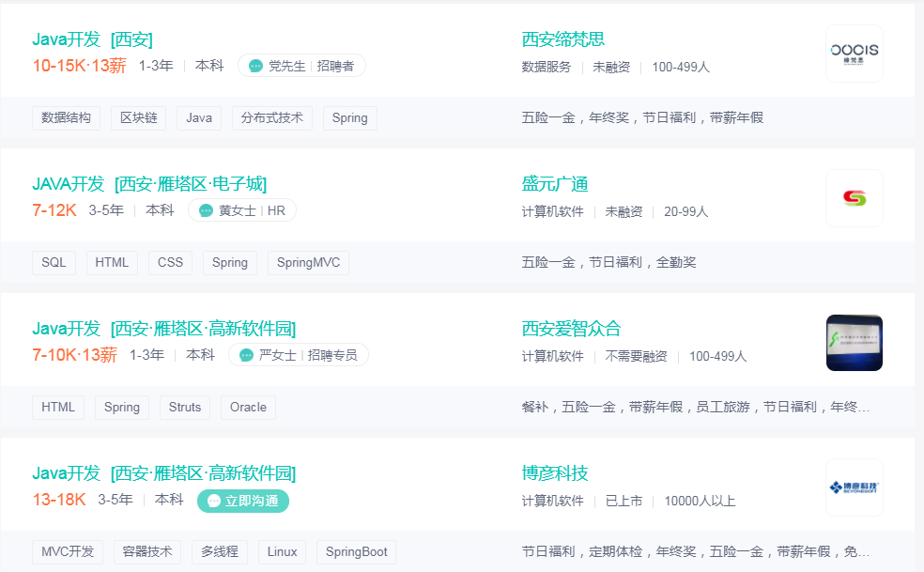Click the chat bubble icon beside 严女士
924x572 pixels.
(x=246, y=355)
